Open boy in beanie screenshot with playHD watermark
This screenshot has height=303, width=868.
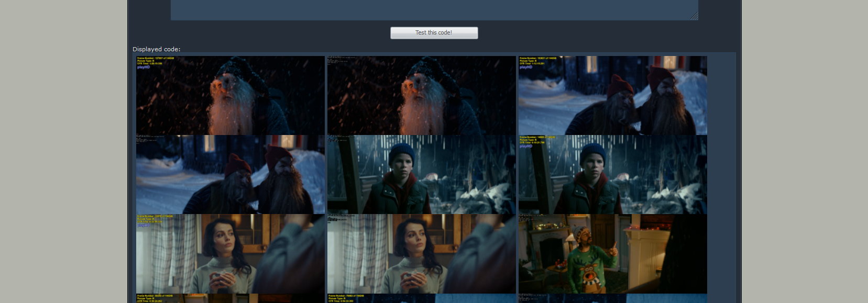point(612,174)
